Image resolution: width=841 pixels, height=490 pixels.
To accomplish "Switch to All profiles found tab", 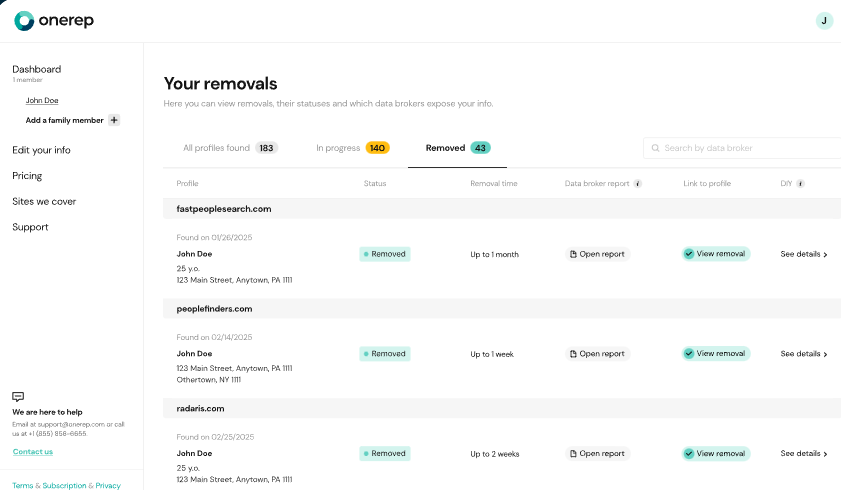I will [x=230, y=148].
